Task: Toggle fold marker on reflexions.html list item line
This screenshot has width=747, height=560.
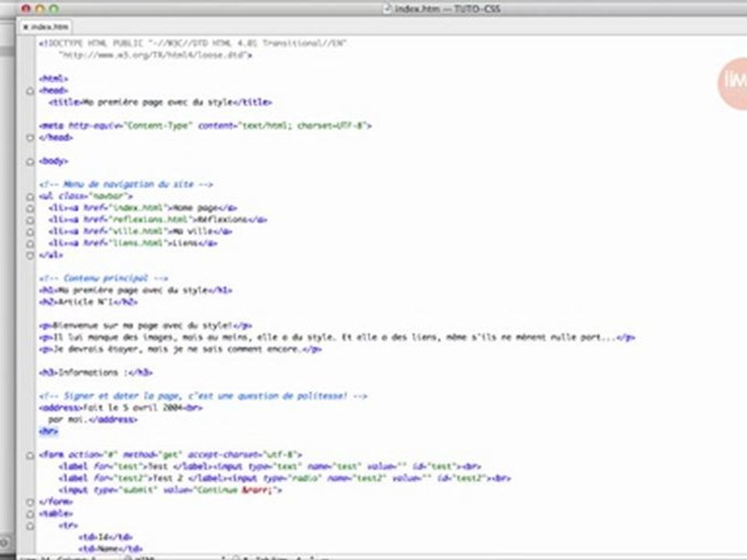Action: point(30,220)
